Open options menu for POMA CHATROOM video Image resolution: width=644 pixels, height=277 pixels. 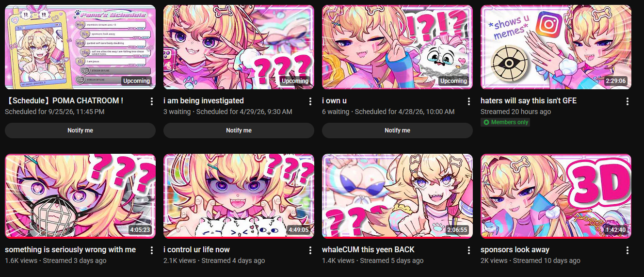(x=152, y=101)
